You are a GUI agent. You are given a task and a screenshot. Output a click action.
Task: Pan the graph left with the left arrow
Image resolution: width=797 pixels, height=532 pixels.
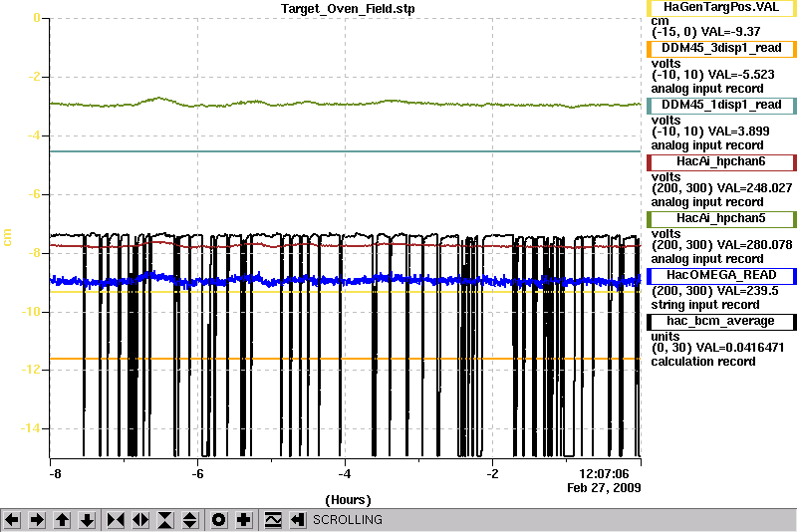(12, 520)
